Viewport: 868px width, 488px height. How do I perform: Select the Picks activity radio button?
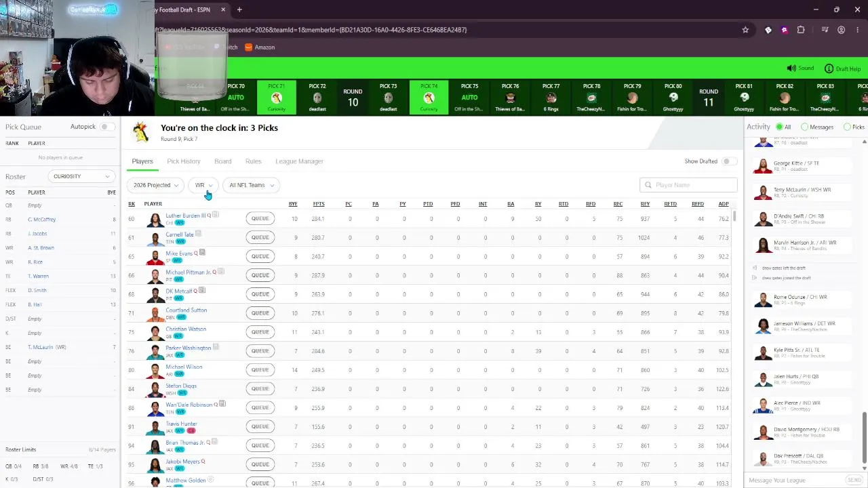click(x=847, y=127)
